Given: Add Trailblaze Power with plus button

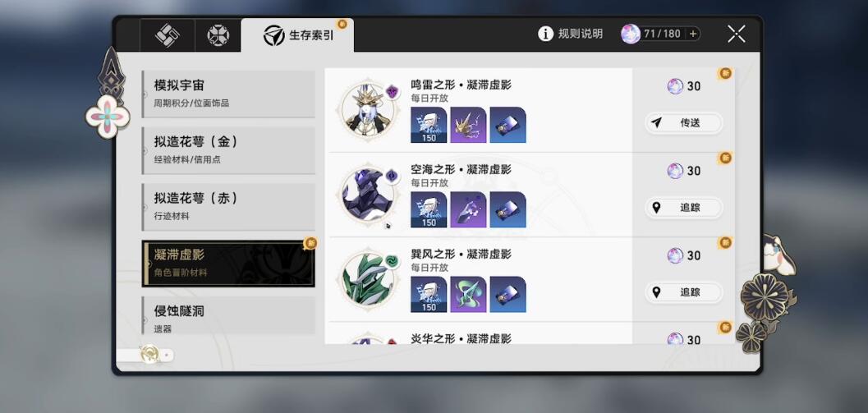Looking at the screenshot, I should pos(692,34).
